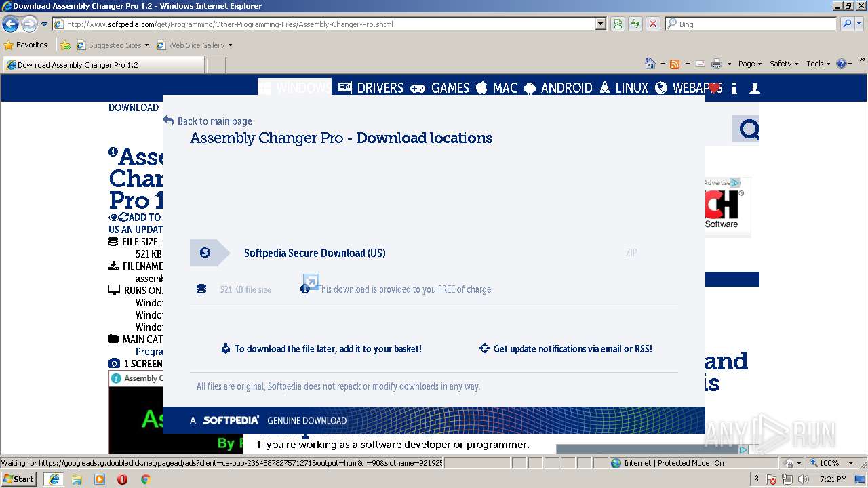
Task: Click the browser Forward arrow button
Action: pyautogui.click(x=29, y=24)
